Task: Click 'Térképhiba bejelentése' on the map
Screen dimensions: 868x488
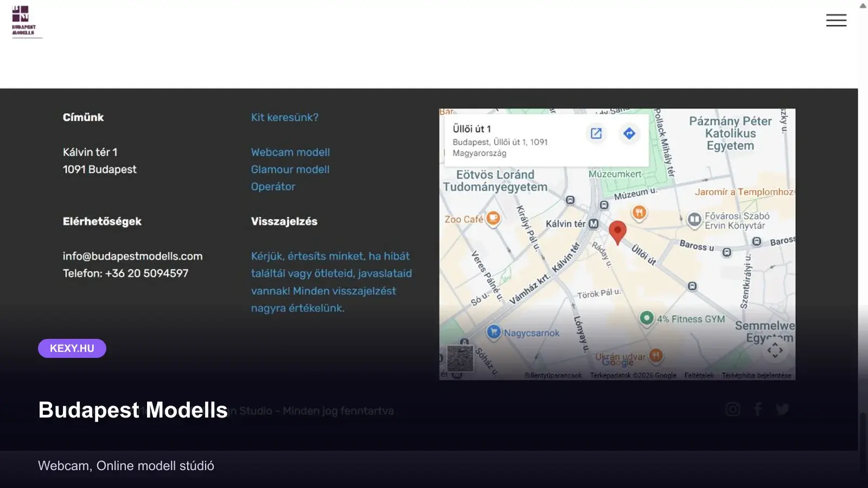Action: click(756, 375)
